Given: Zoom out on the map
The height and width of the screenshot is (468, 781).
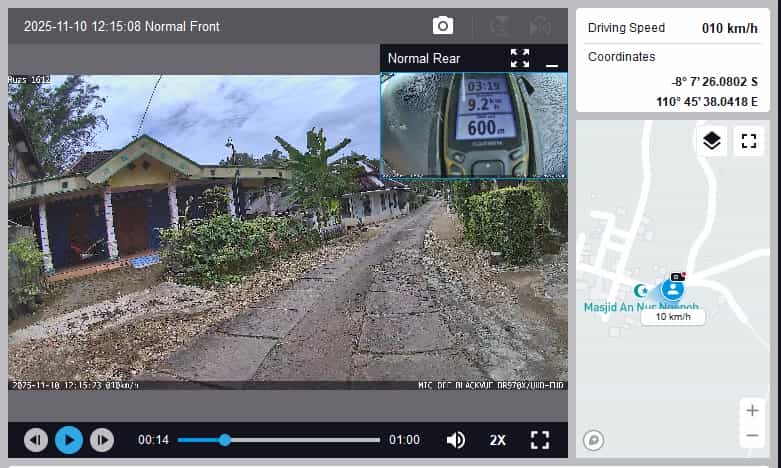Looking at the screenshot, I should click(x=752, y=435).
